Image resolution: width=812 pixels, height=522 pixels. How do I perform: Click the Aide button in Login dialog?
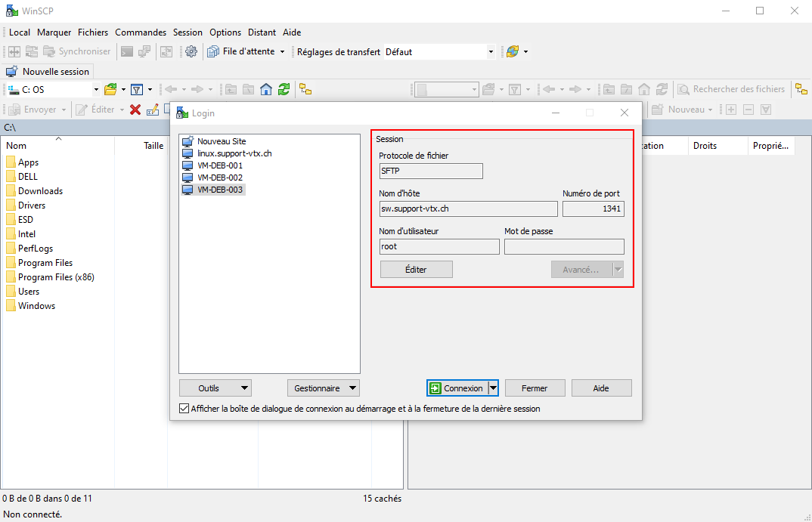601,388
